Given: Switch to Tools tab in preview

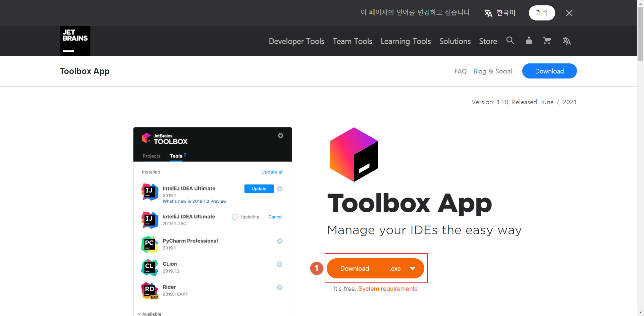Looking at the screenshot, I should (176, 156).
